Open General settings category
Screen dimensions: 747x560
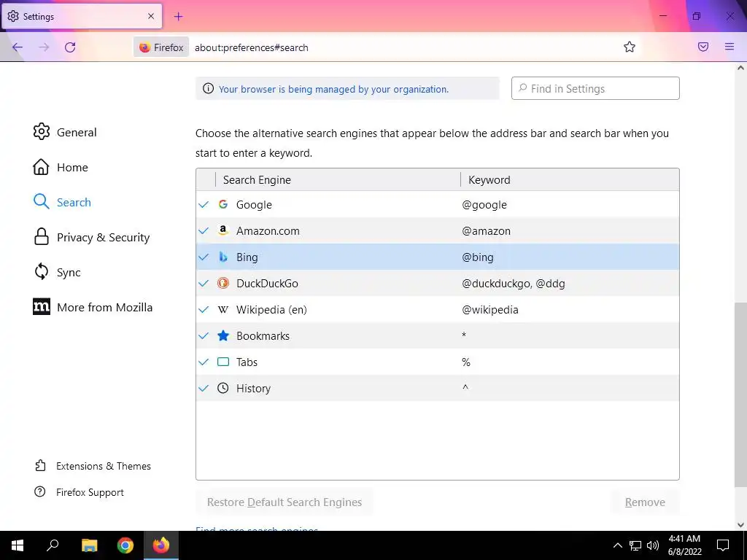point(65,132)
